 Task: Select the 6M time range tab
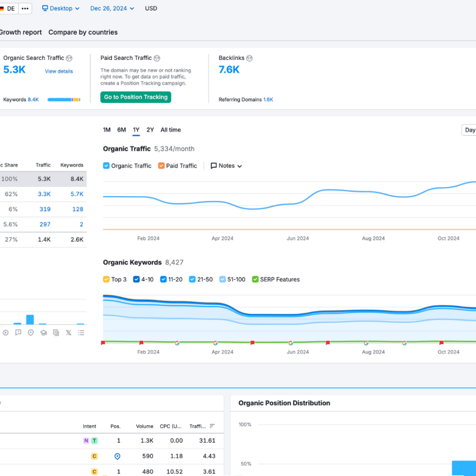[121, 130]
